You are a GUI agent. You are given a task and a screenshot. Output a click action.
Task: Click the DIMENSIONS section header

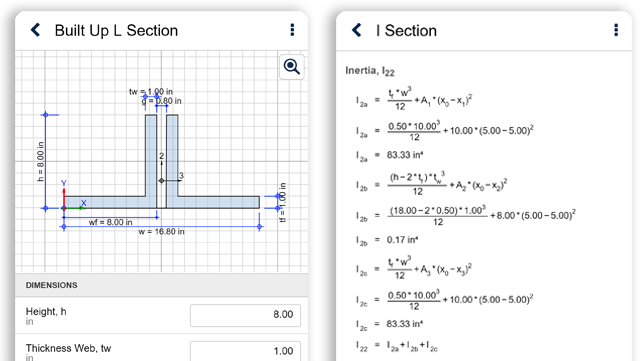click(51, 285)
